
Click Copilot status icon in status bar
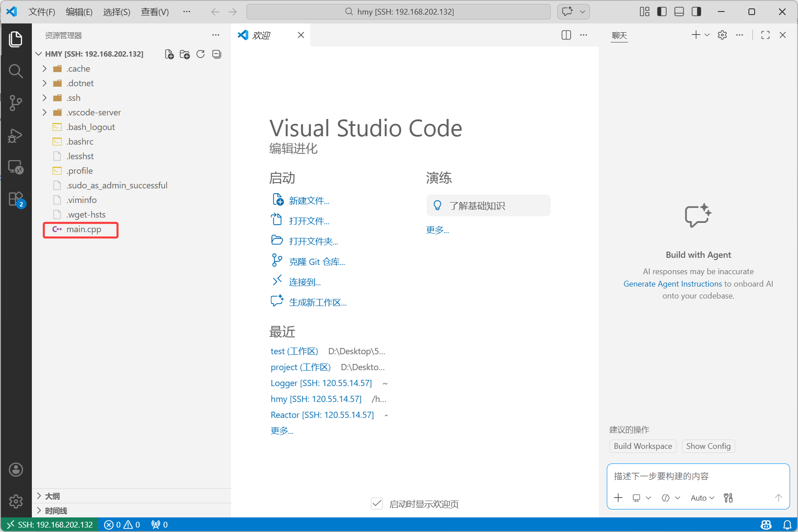tap(766, 525)
